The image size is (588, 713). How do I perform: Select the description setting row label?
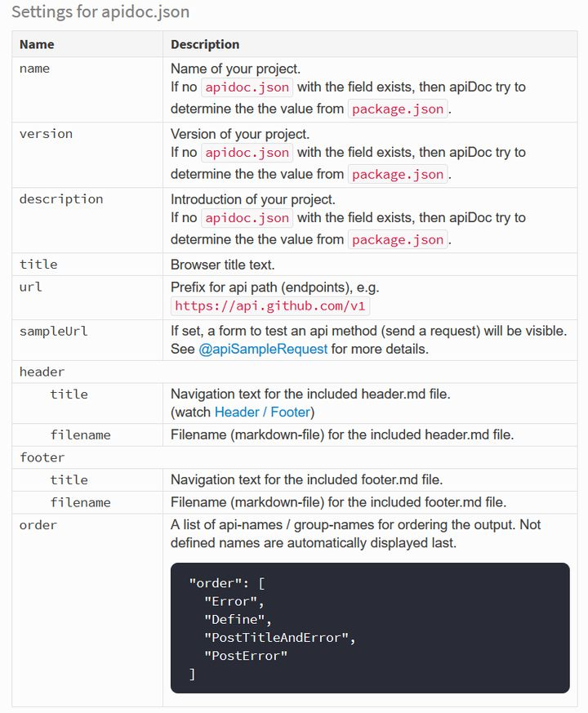(x=61, y=199)
